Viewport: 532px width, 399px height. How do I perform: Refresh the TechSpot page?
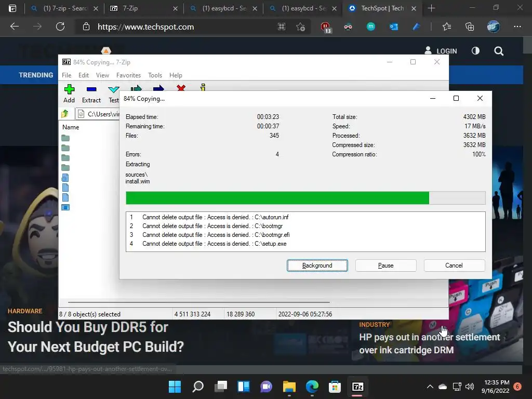click(60, 26)
